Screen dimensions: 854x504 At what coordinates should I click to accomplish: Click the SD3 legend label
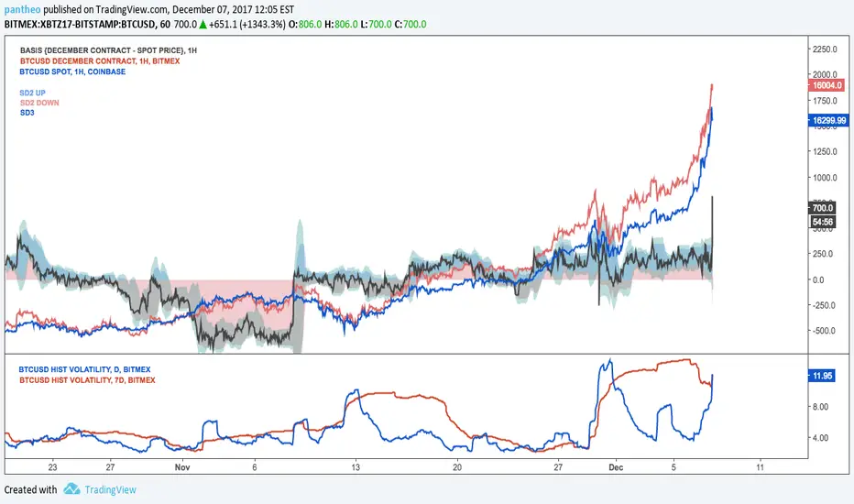pyautogui.click(x=27, y=113)
